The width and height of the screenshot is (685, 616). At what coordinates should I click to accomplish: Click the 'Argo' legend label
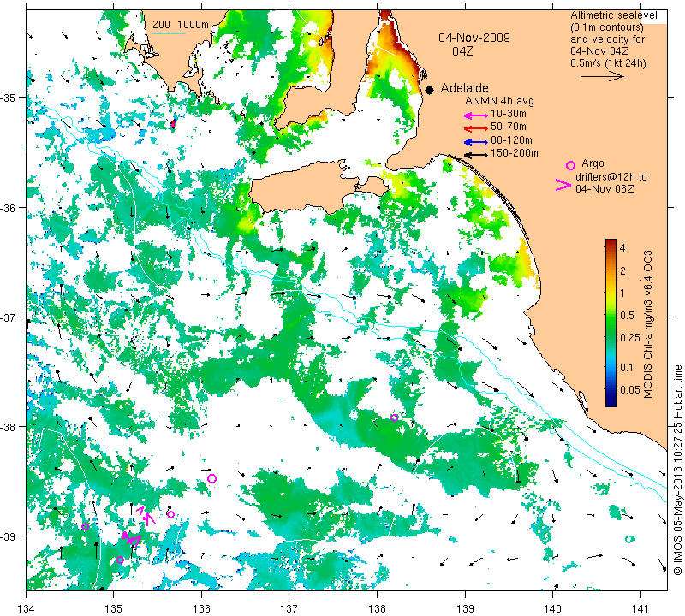coord(593,163)
